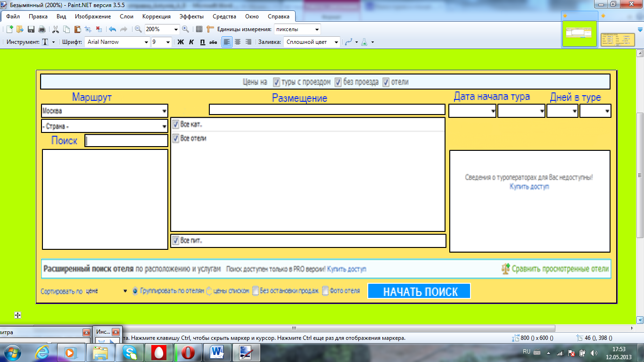Open the Эффекты menu
This screenshot has width=644, height=362.
191,16
